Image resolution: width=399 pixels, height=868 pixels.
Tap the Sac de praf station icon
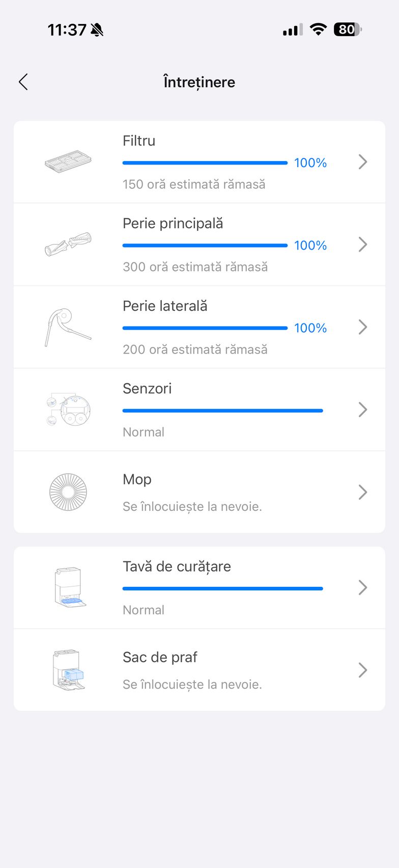(69, 670)
